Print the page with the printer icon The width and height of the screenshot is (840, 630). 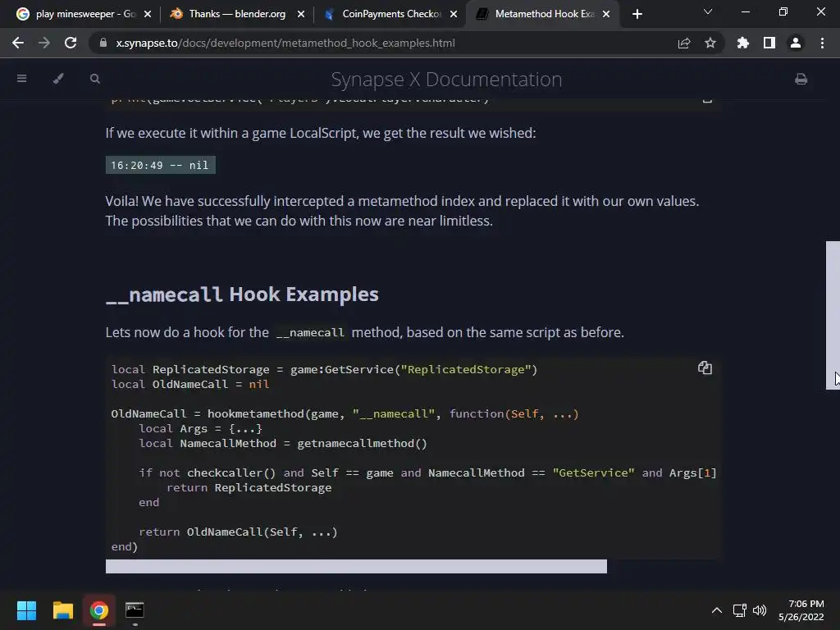tap(801, 80)
